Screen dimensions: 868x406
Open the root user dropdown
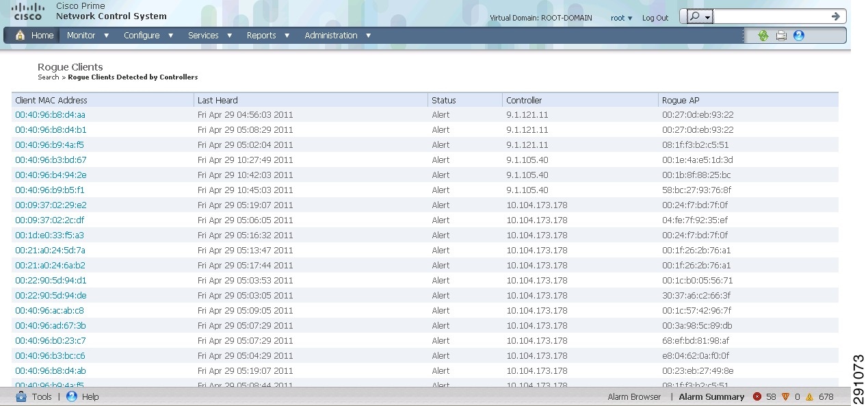[x=621, y=17]
